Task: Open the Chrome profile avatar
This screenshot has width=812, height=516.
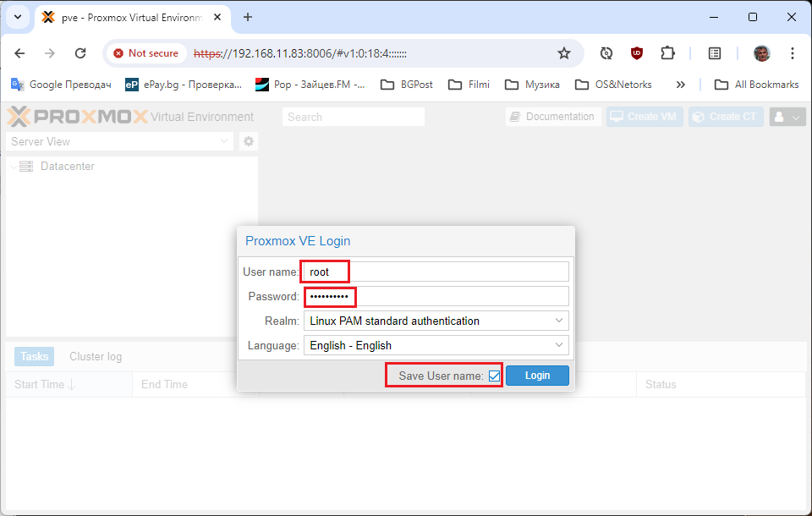Action: pyautogui.click(x=762, y=53)
